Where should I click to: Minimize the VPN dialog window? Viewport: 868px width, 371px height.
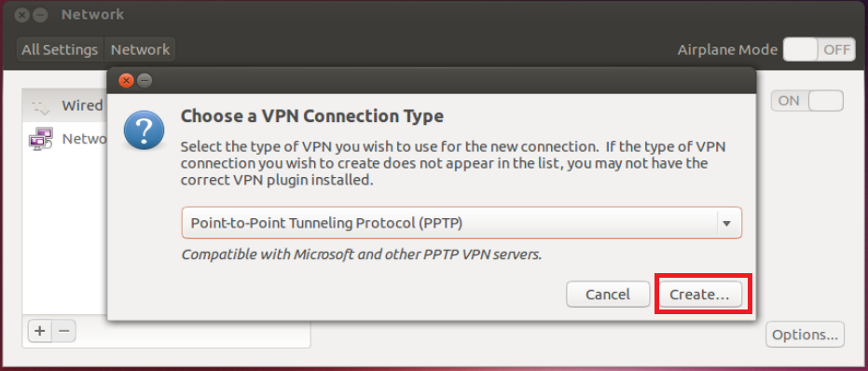tap(145, 81)
